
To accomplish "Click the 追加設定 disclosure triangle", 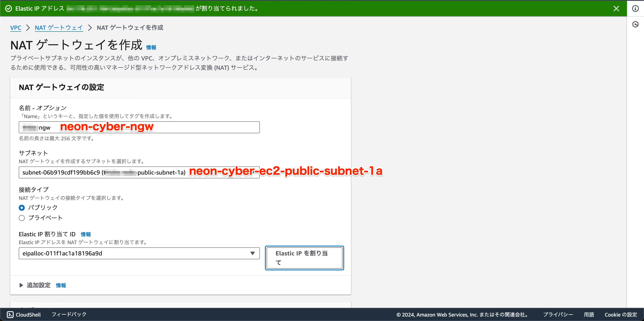I will [21, 285].
